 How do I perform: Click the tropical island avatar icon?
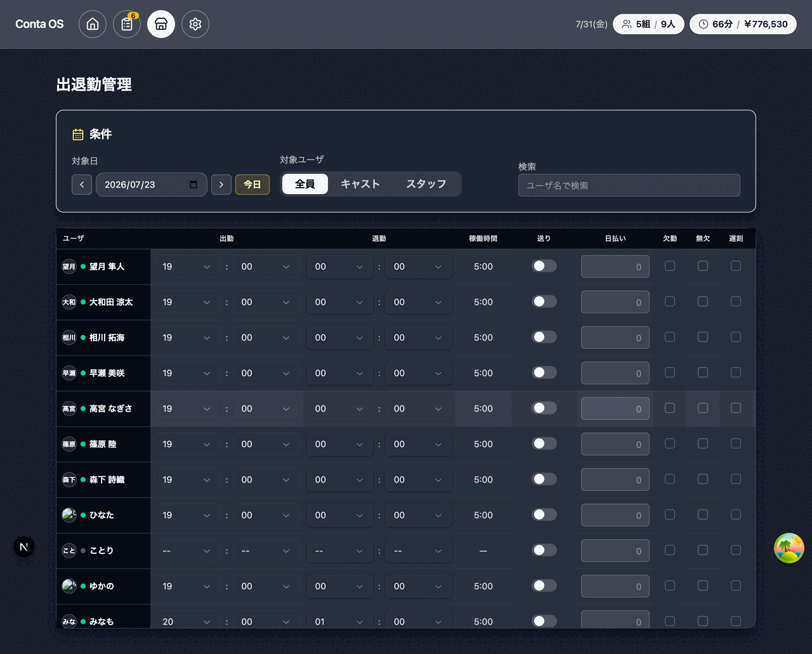(789, 548)
